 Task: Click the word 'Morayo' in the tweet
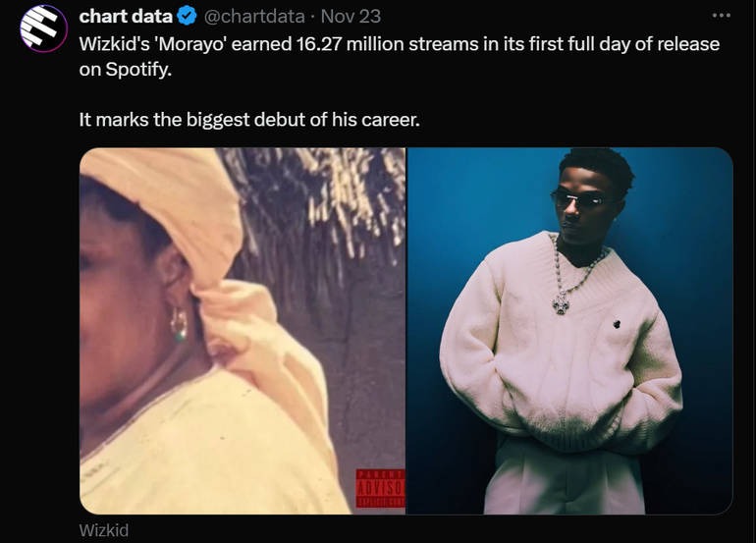point(190,44)
